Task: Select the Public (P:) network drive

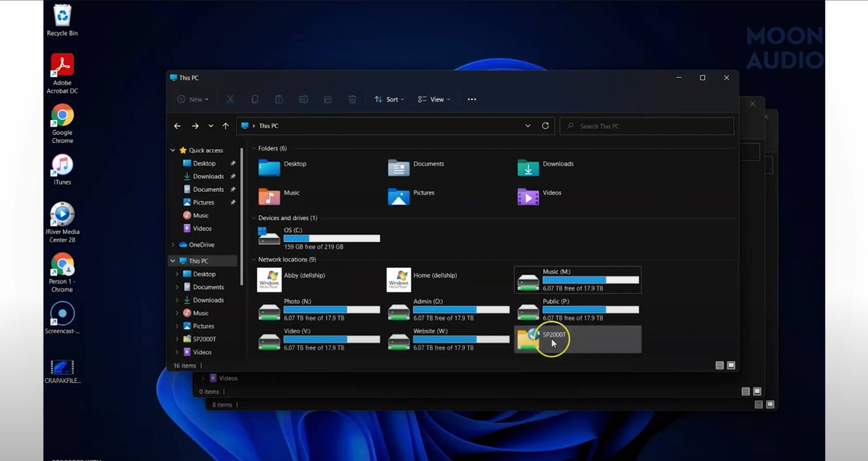Action: click(578, 310)
